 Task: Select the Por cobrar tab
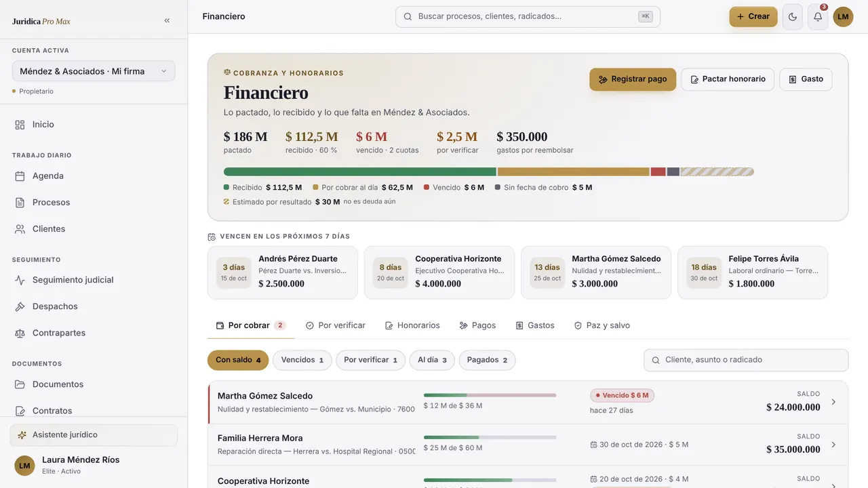click(x=251, y=325)
